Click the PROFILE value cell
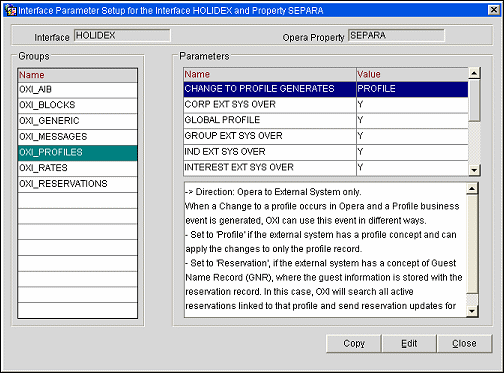This screenshot has height=373, width=504. pos(412,89)
